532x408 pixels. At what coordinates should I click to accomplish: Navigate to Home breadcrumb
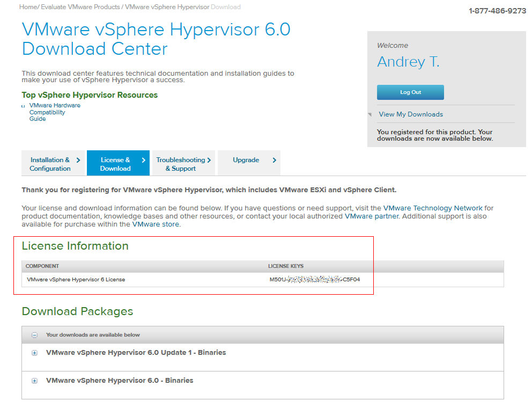(x=28, y=7)
